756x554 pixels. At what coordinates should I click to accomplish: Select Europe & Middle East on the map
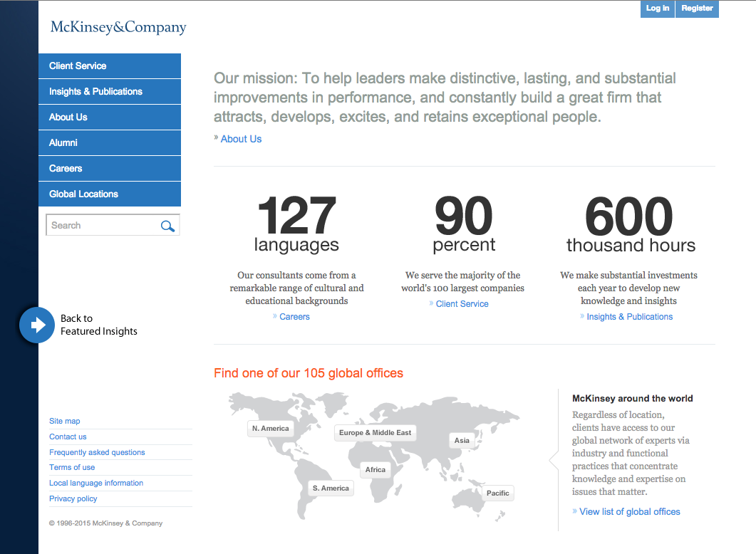375,433
